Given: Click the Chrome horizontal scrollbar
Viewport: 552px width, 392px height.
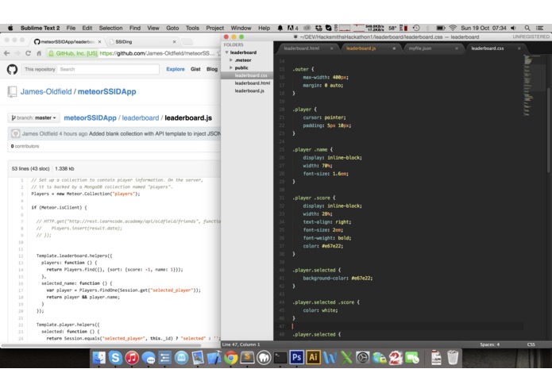Looking at the screenshot, I should coord(102,346).
